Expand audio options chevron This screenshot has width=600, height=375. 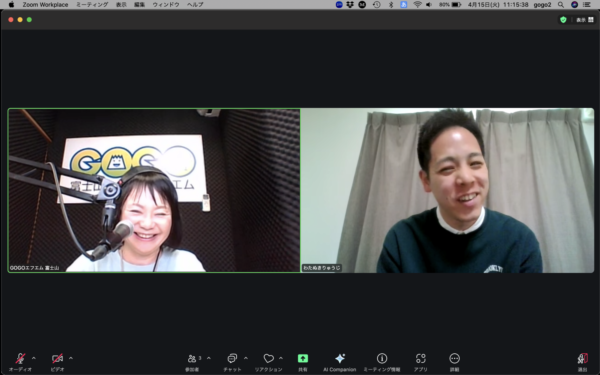(x=34, y=359)
